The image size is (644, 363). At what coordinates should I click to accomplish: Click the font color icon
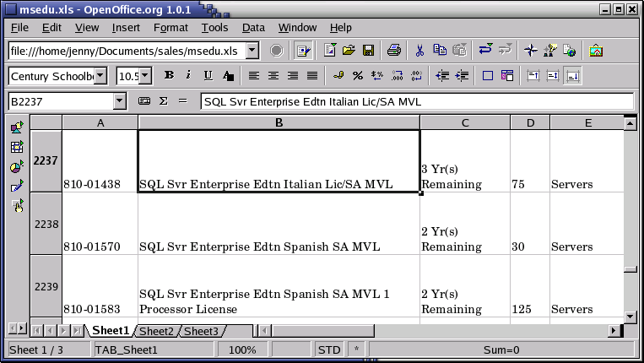(x=508, y=76)
